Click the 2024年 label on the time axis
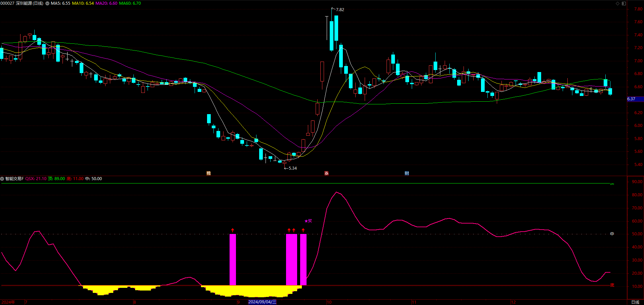Image resolution: width=644 pixels, height=305 pixels. tap(8, 302)
